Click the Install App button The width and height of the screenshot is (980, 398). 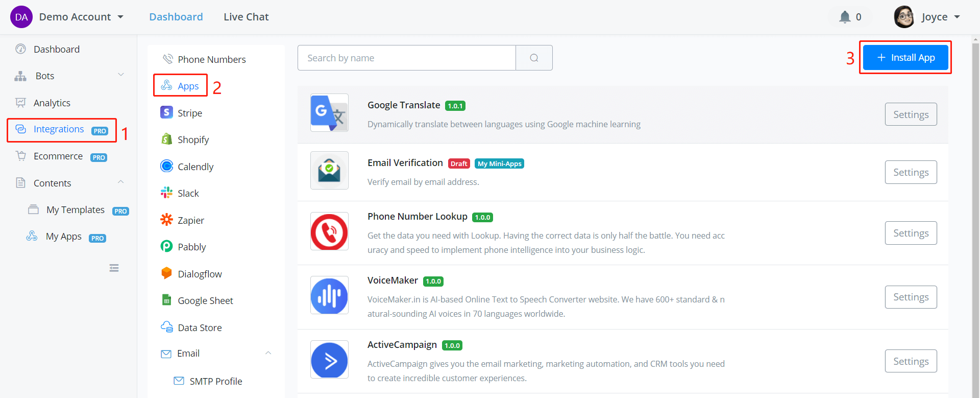click(x=905, y=58)
